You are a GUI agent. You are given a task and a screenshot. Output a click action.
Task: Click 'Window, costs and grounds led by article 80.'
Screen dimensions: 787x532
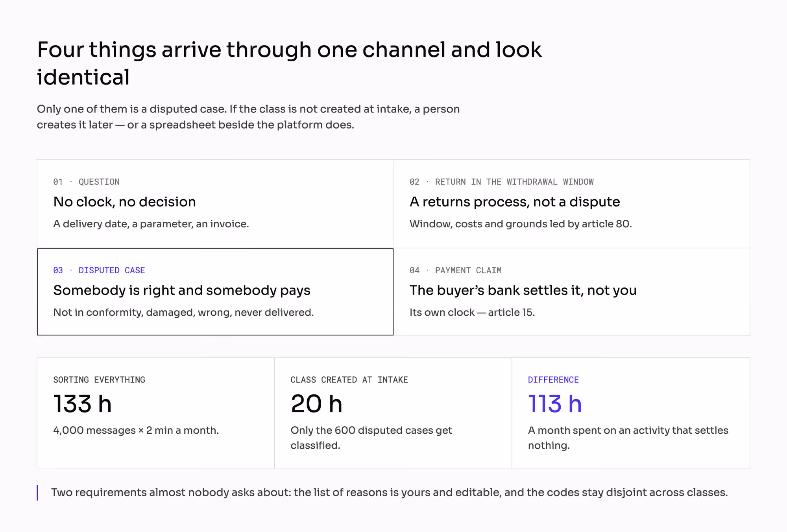[x=521, y=224]
